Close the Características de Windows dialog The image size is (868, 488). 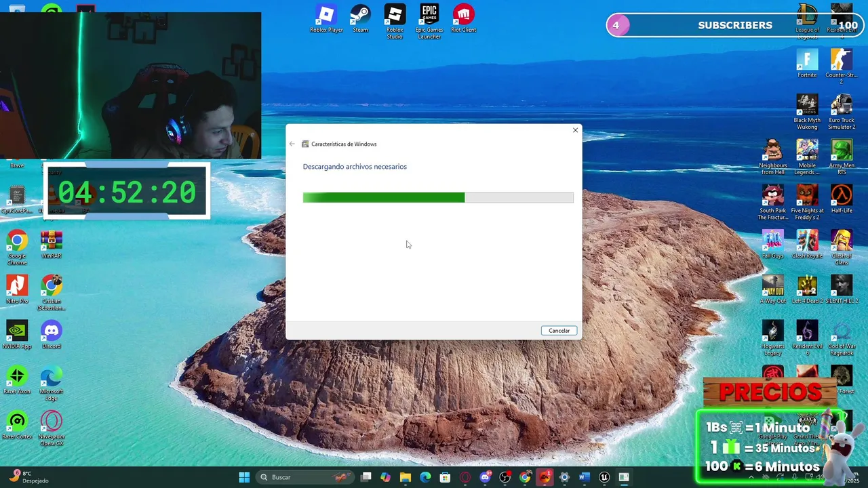[x=575, y=130]
